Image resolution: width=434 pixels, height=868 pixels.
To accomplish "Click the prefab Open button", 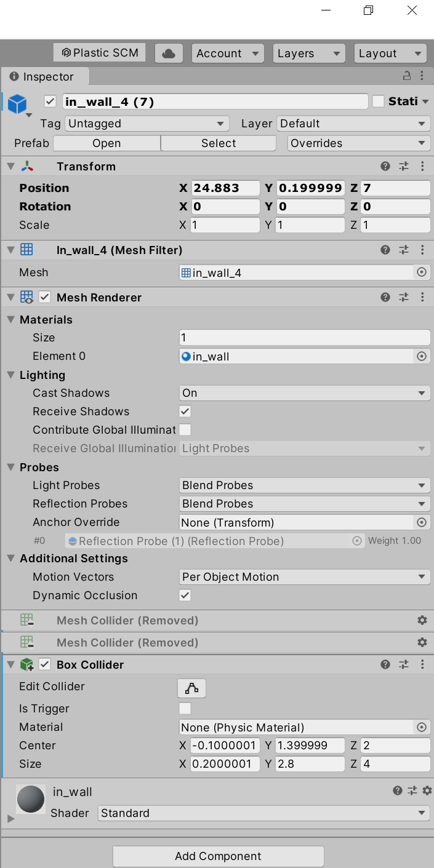I will pyautogui.click(x=106, y=143).
